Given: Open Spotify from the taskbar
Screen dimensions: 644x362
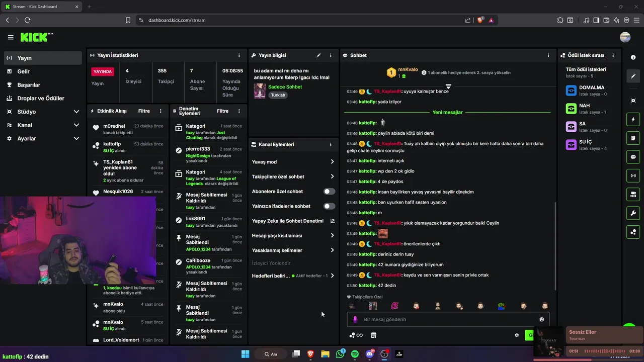Looking at the screenshot, I should 355,354.
